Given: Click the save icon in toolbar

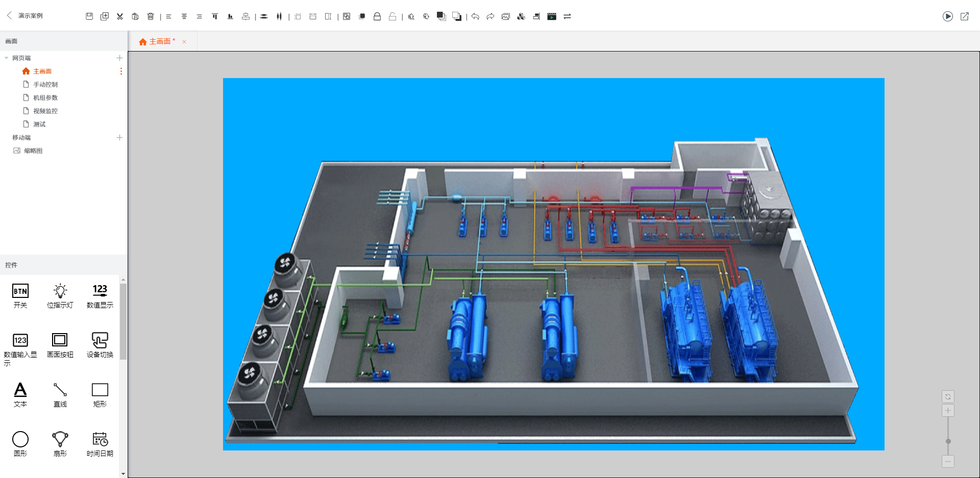Looking at the screenshot, I should 89,16.
